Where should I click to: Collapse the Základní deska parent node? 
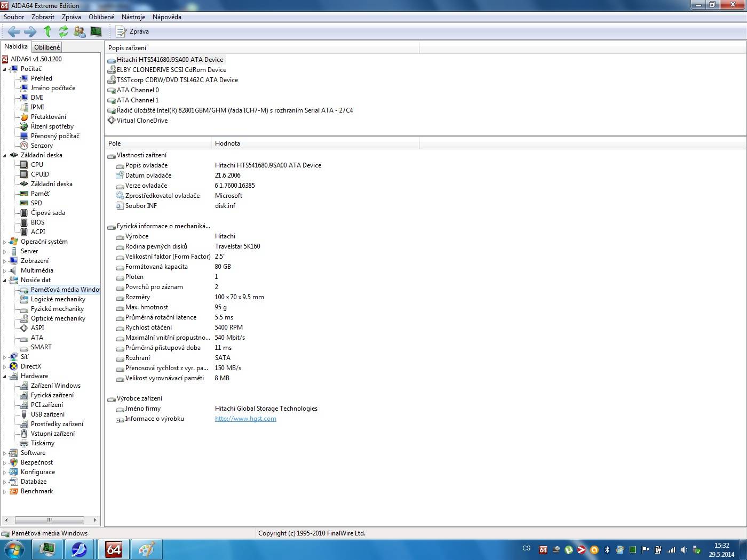[5, 155]
